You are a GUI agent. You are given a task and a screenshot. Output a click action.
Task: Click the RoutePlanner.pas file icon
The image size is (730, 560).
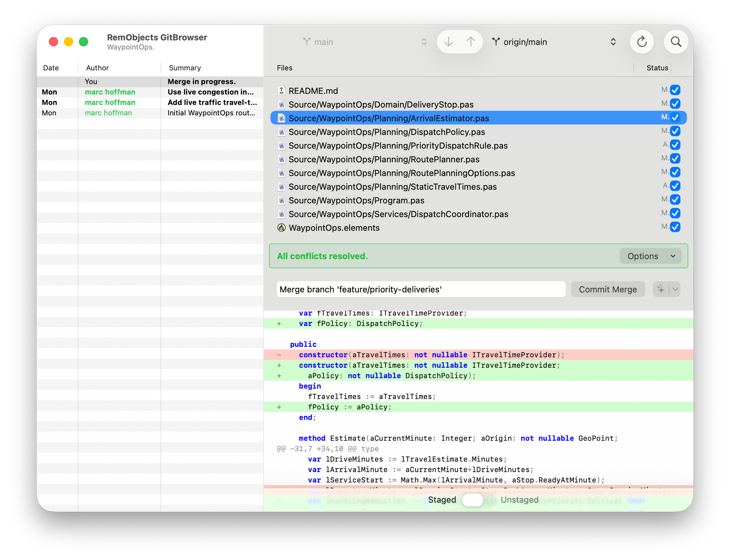281,159
